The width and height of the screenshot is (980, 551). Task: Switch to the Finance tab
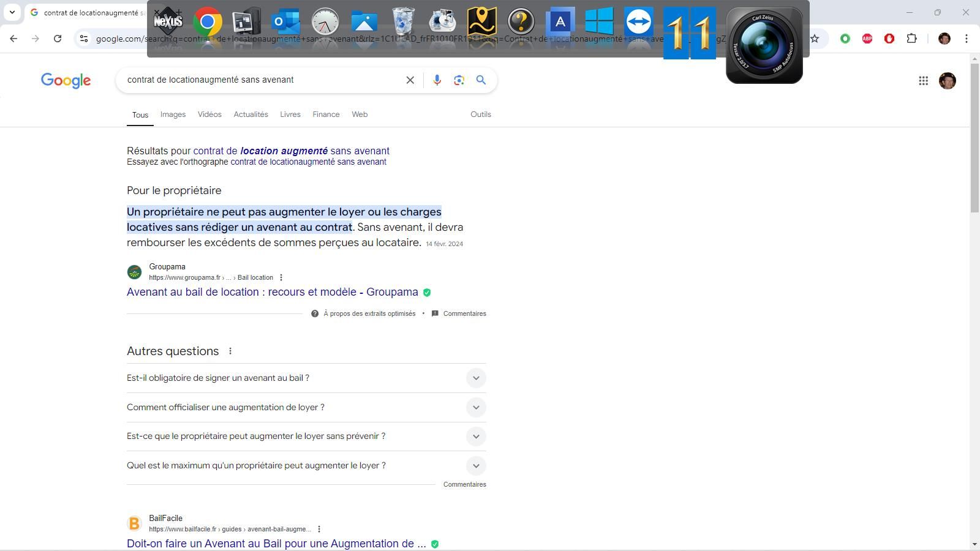326,114
